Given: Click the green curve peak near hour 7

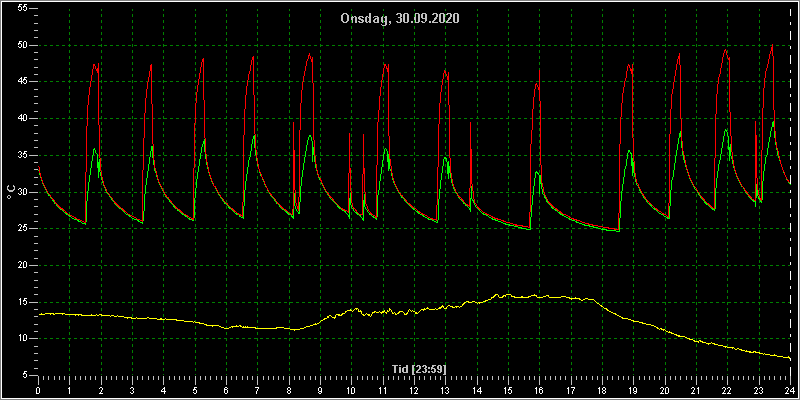Looking at the screenshot, I should (x=254, y=135).
